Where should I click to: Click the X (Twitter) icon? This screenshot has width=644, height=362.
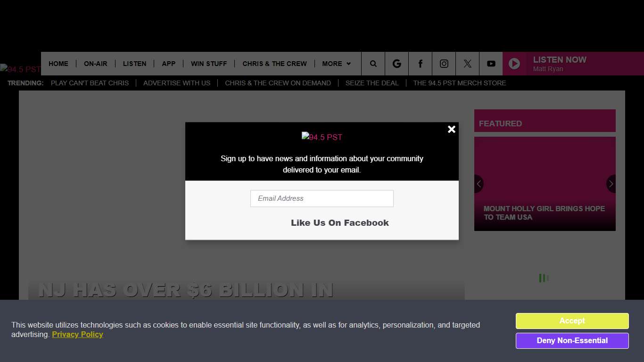(467, 64)
